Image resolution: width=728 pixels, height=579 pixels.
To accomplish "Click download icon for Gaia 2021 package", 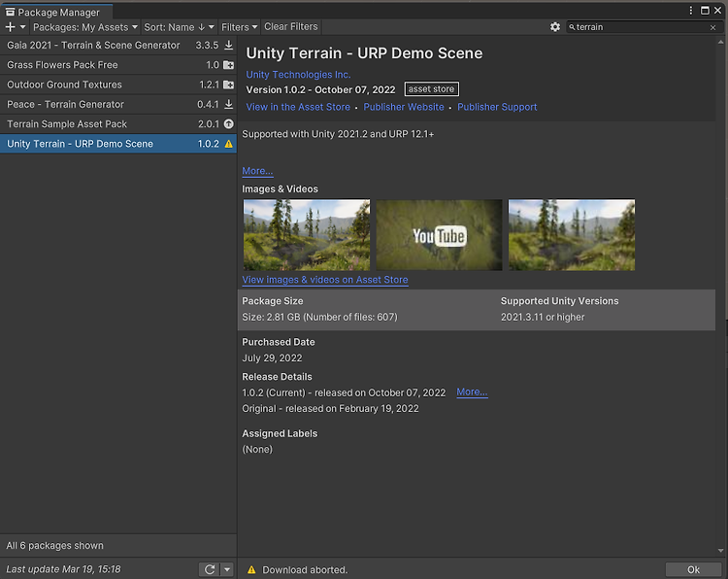I will click(228, 45).
